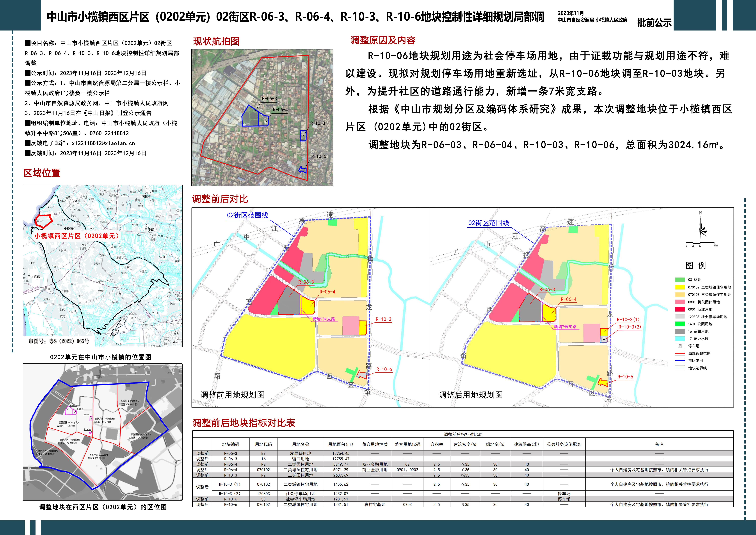This screenshot has width=756, height=535.
Task: Click the P parking marker on adjusted map
Action: coord(604,339)
